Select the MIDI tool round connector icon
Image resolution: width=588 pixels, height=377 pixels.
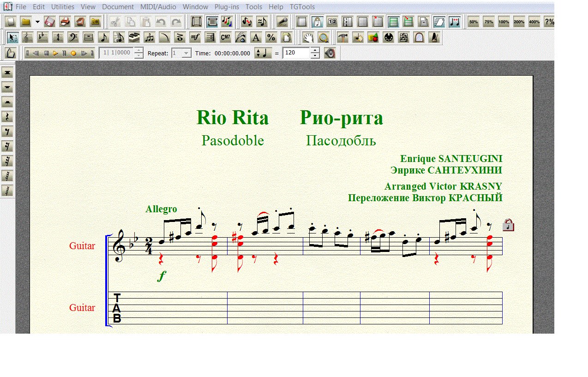coord(389,37)
